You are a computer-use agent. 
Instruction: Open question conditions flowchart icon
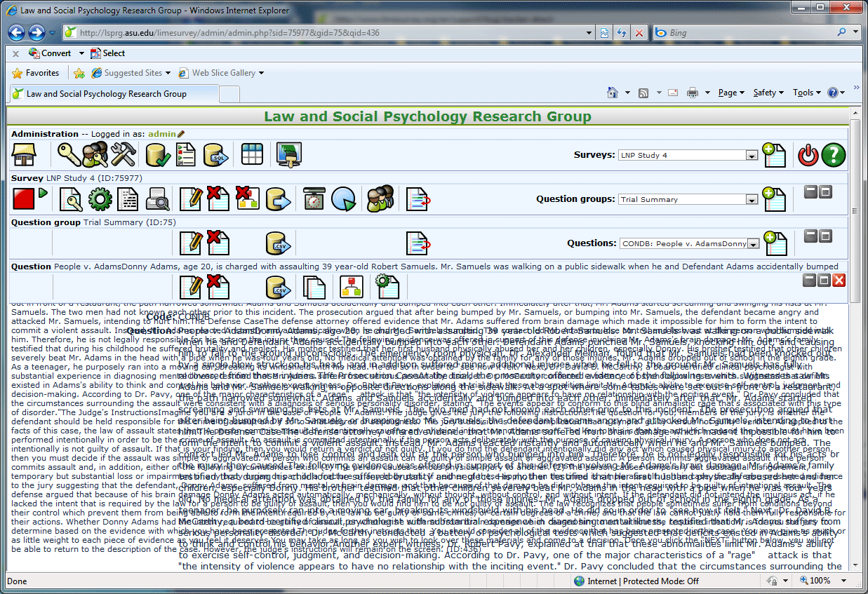[x=349, y=287]
